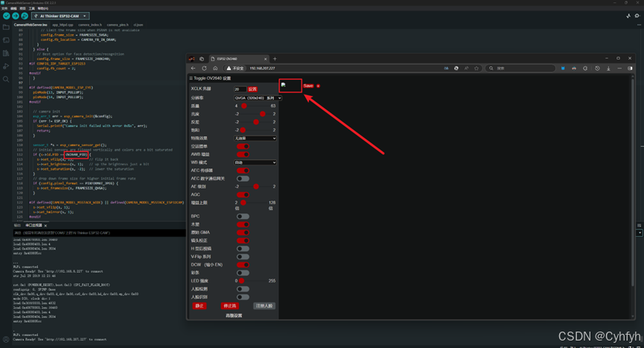644x348 pixels.
Task: Click the red XCLK set button
Action: [252, 89]
